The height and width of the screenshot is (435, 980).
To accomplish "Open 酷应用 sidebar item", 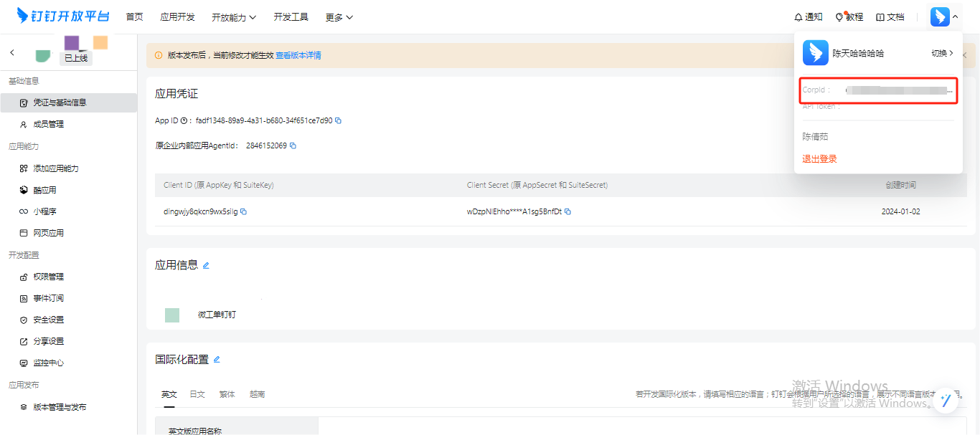I will click(68, 190).
